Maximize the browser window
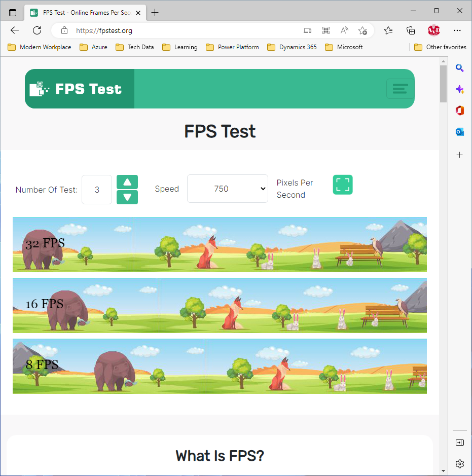The image size is (472, 476). coord(437,11)
